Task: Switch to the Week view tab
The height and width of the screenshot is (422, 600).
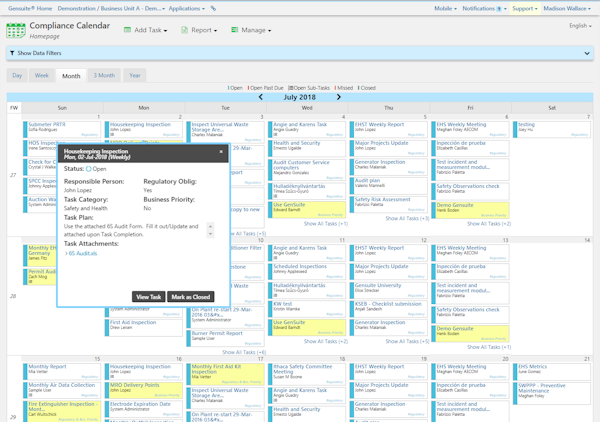Action: click(x=42, y=75)
